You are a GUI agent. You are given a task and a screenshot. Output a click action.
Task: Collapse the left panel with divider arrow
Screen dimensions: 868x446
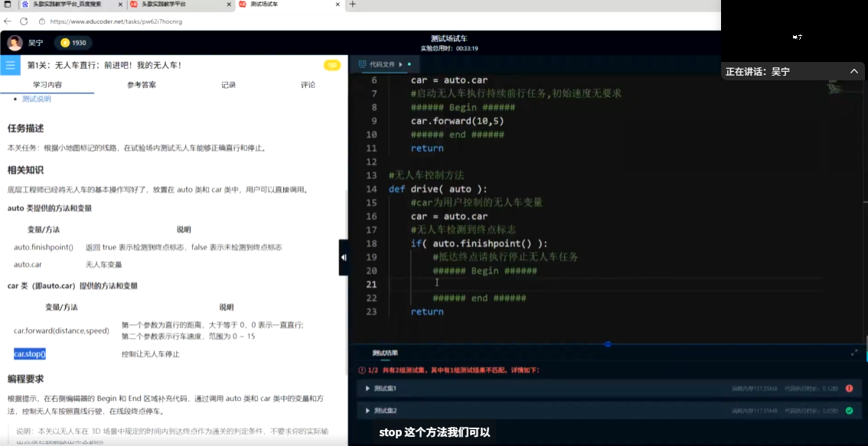(344, 258)
